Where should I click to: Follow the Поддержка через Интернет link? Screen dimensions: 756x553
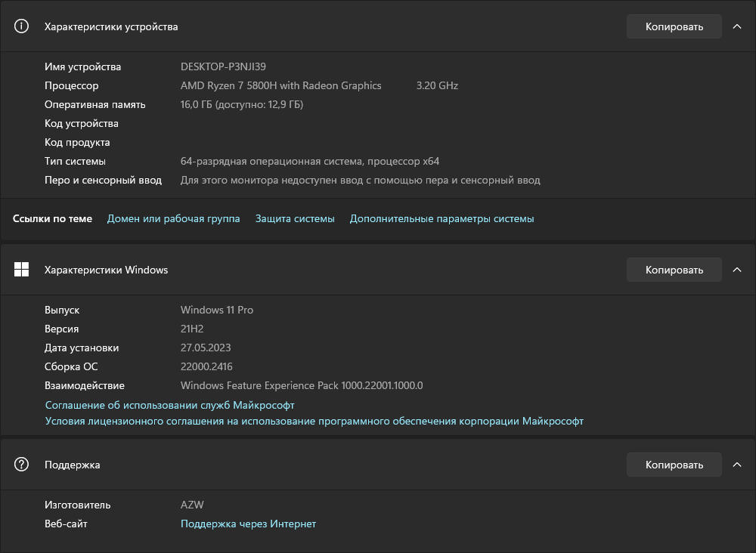pos(248,524)
